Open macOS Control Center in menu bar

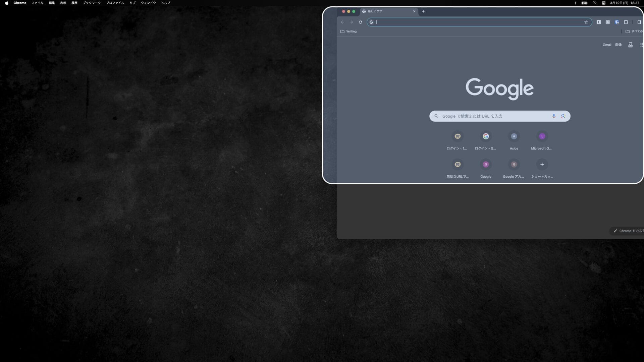[603, 3]
